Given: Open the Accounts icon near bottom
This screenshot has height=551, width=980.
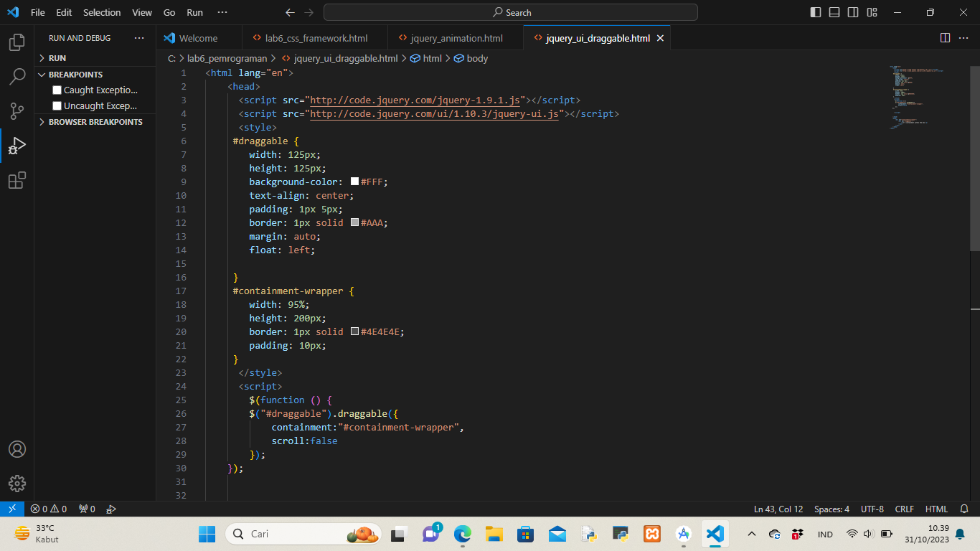Looking at the screenshot, I should pyautogui.click(x=17, y=448).
